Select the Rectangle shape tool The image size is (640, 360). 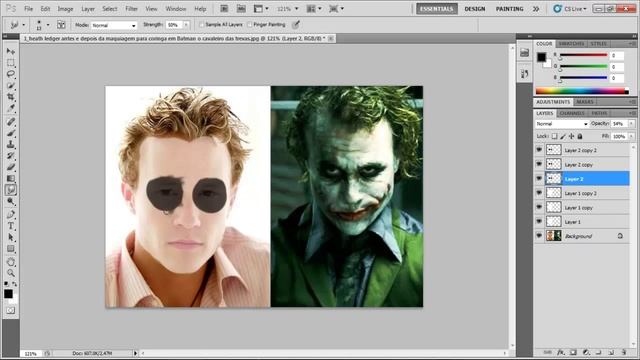[11, 249]
